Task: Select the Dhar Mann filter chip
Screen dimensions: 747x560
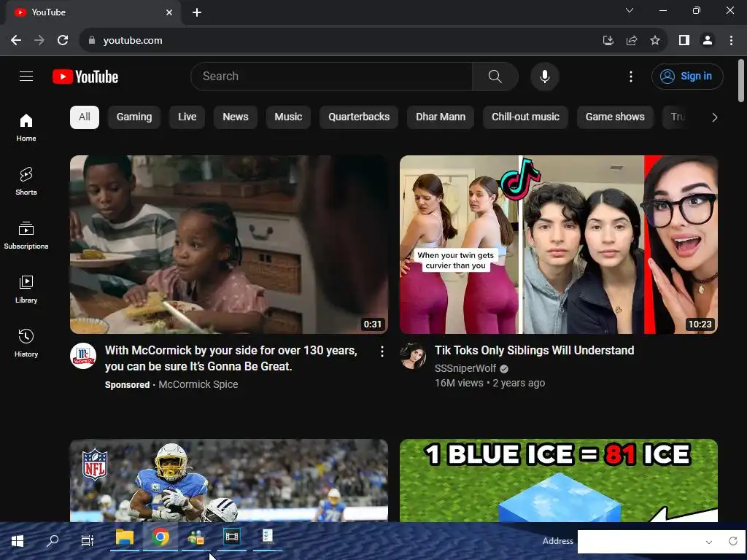Action: point(441,117)
